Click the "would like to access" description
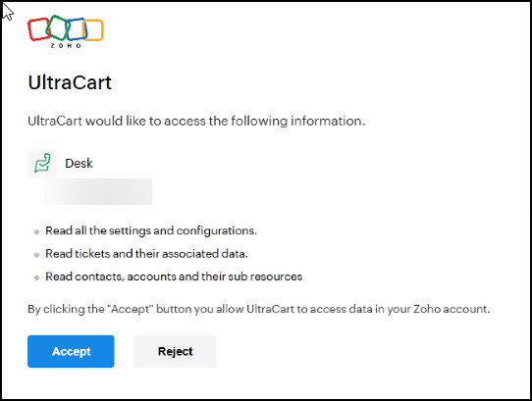Viewport: 532px width, 401px height. (x=196, y=121)
